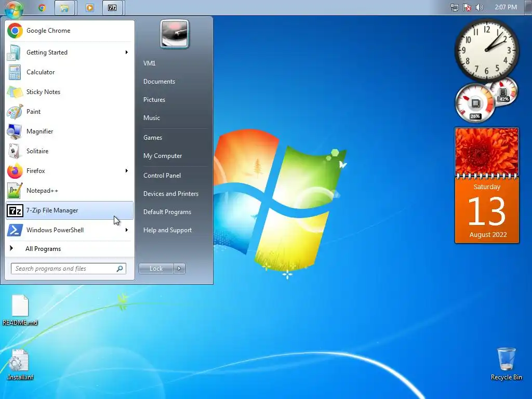532x399 pixels.
Task: Launch the Calculator icon in Start menu
Action: click(15, 72)
